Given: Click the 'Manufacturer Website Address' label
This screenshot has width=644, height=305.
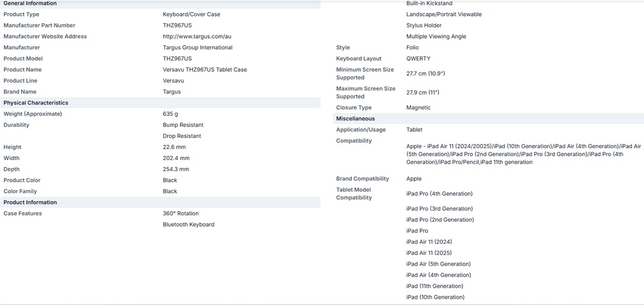Looking at the screenshot, I should tap(45, 37).
